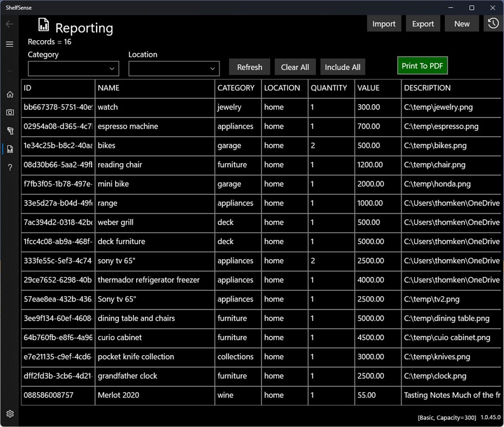Clear all filters with Clear All
This screenshot has width=504, height=427.
point(295,67)
